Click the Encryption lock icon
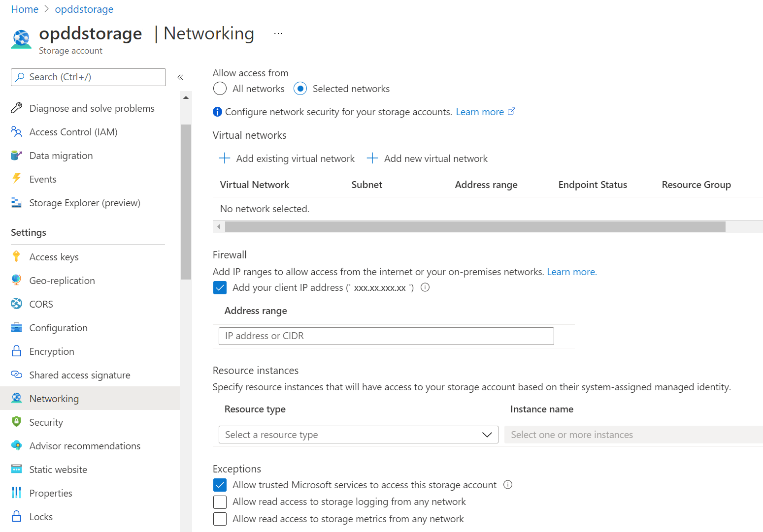Image resolution: width=763 pixels, height=532 pixels. coord(16,351)
